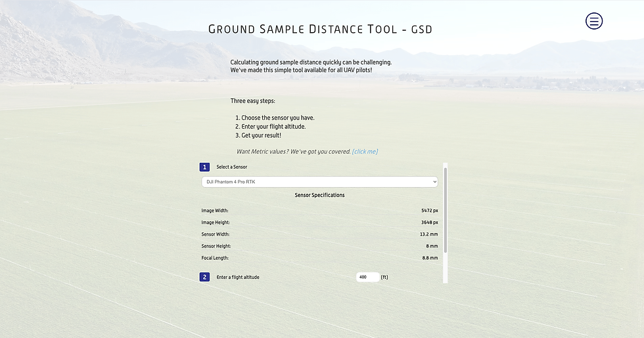The height and width of the screenshot is (338, 644).
Task: Click step text "Enter your flight altitude."
Action: click(x=273, y=126)
